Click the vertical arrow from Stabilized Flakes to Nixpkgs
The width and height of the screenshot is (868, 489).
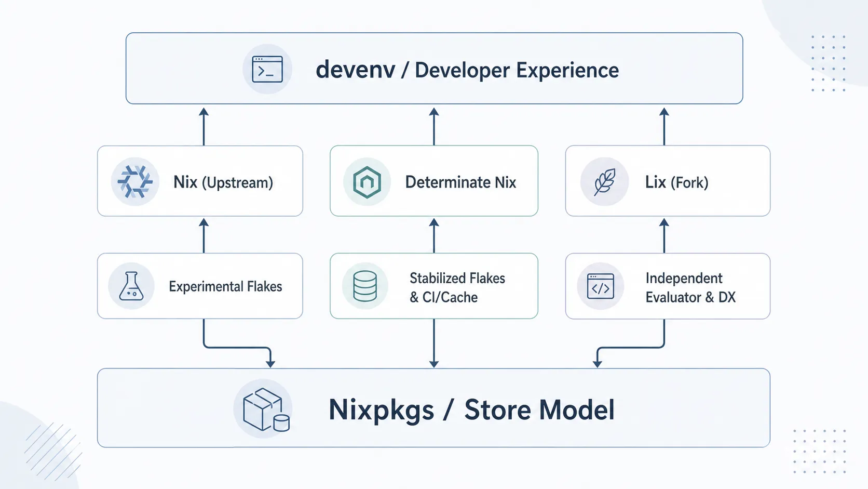click(434, 343)
